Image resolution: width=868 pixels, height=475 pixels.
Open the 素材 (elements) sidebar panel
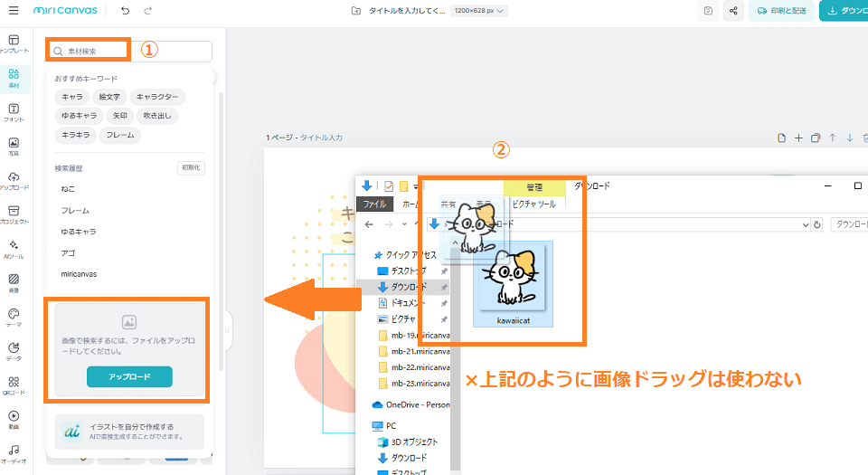pyautogui.click(x=14, y=78)
